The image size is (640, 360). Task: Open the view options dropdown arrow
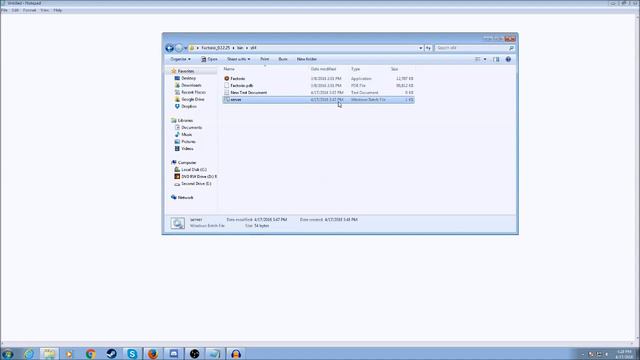tap(485, 59)
